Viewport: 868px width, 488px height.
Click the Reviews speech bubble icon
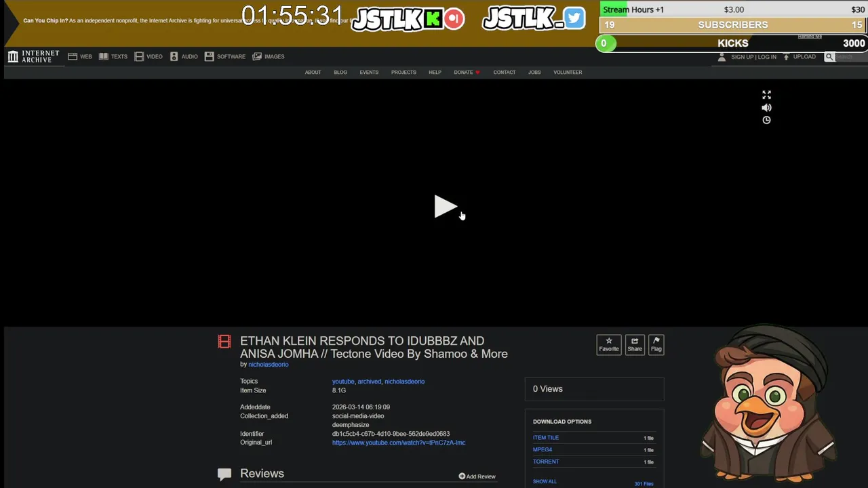point(224,474)
